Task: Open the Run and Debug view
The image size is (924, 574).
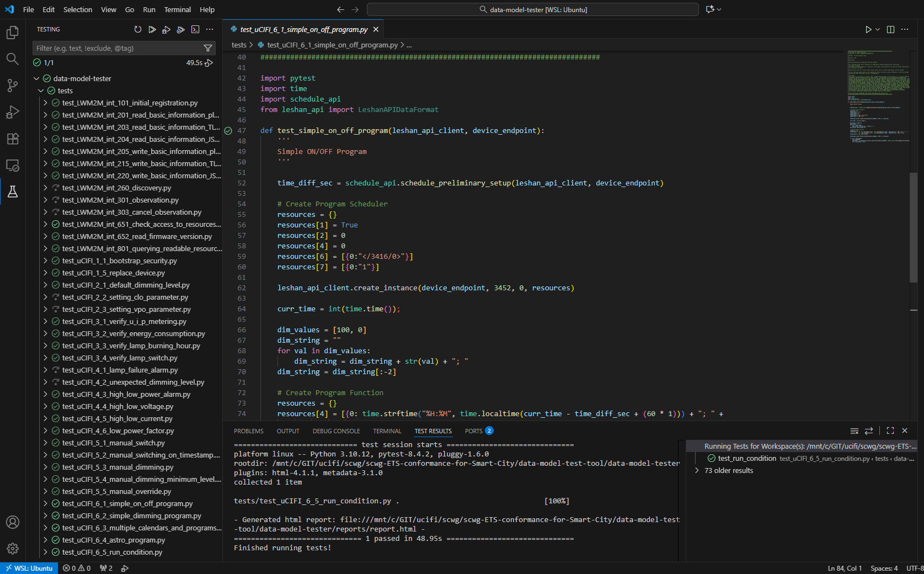Action: pyautogui.click(x=12, y=112)
